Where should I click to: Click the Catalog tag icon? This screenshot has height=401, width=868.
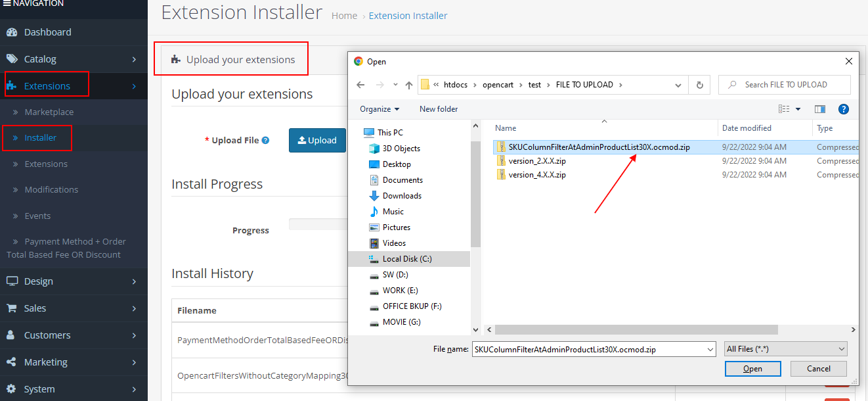pyautogui.click(x=12, y=58)
